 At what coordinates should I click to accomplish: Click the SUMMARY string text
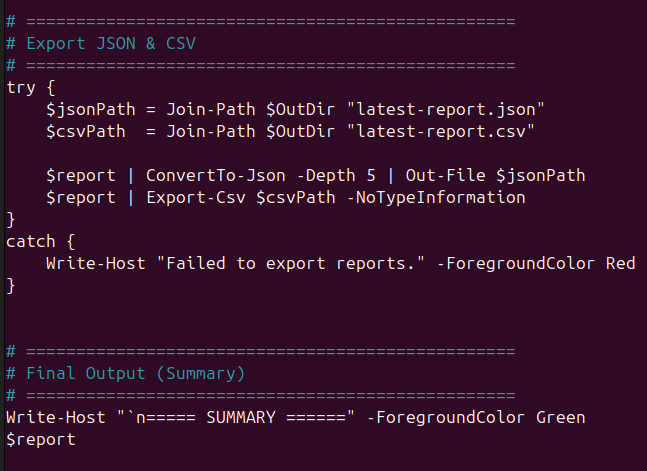(240, 417)
